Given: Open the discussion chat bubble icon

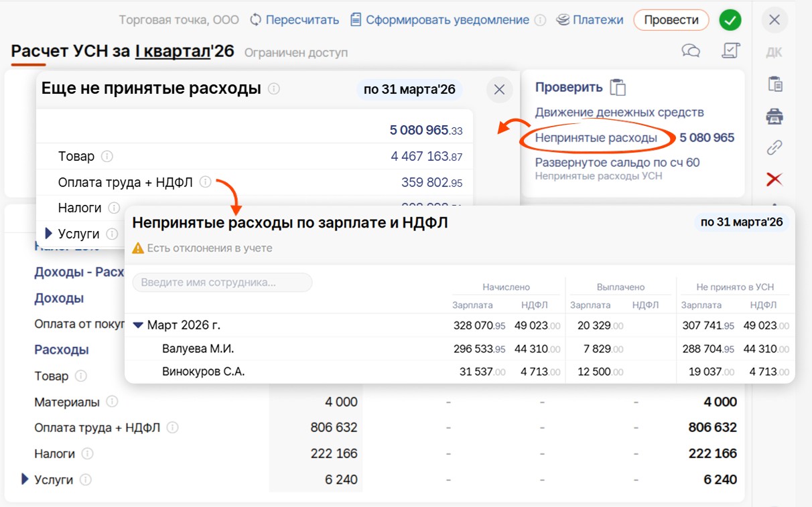Looking at the screenshot, I should click(x=691, y=51).
